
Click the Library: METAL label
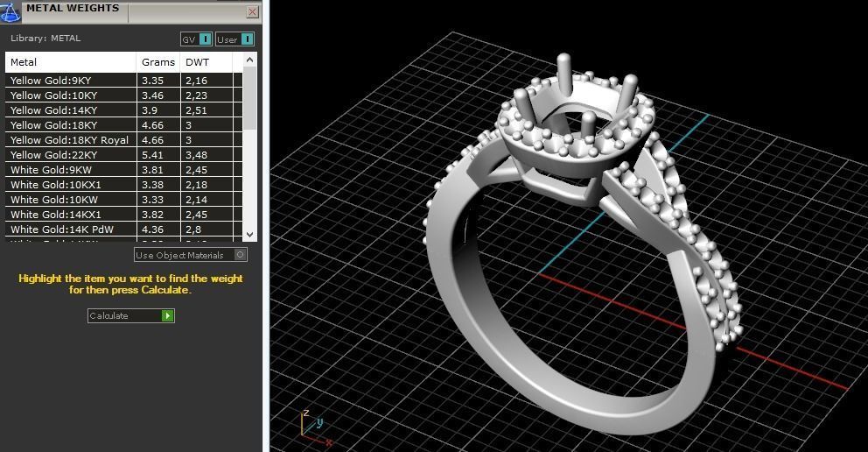(45, 39)
